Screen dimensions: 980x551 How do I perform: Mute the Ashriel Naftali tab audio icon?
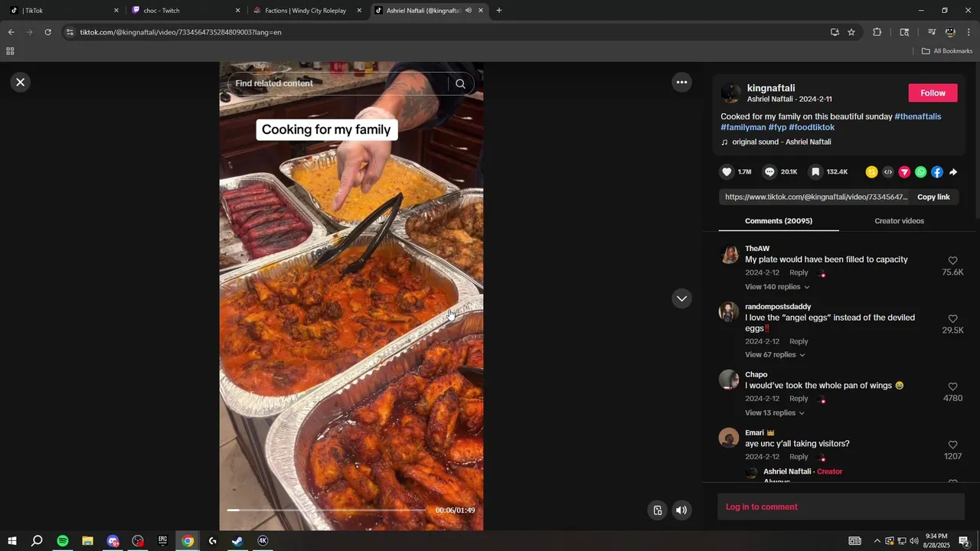tap(468, 11)
